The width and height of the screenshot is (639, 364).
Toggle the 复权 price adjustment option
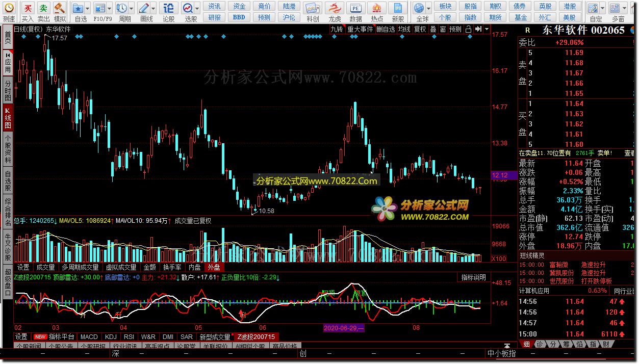[x=420, y=30]
